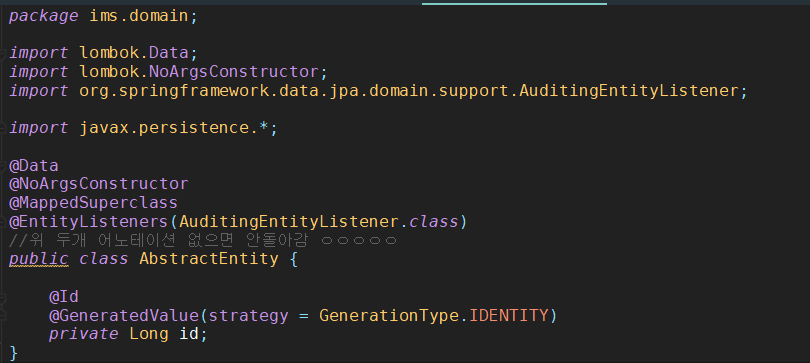Click the @NoArgsConstructor annotation
The image size is (810, 363).
coord(99,184)
